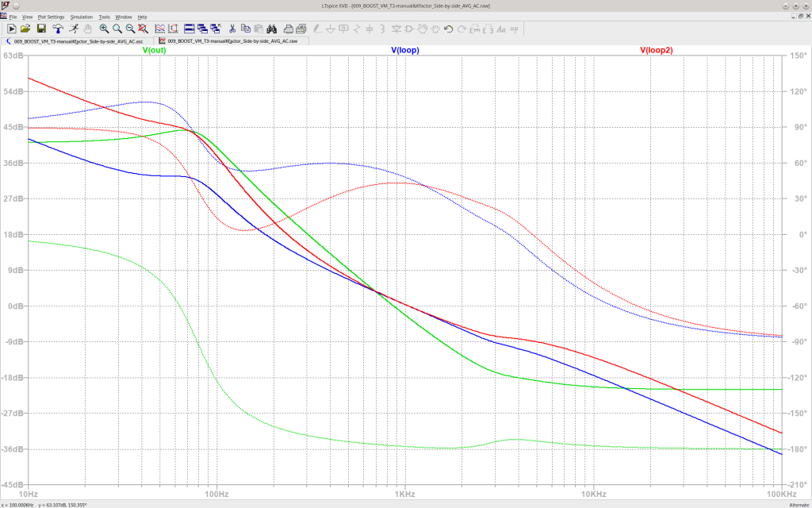Screen dimensions: 812x508
Task: Click the Run simulation icon
Action: (x=12, y=29)
